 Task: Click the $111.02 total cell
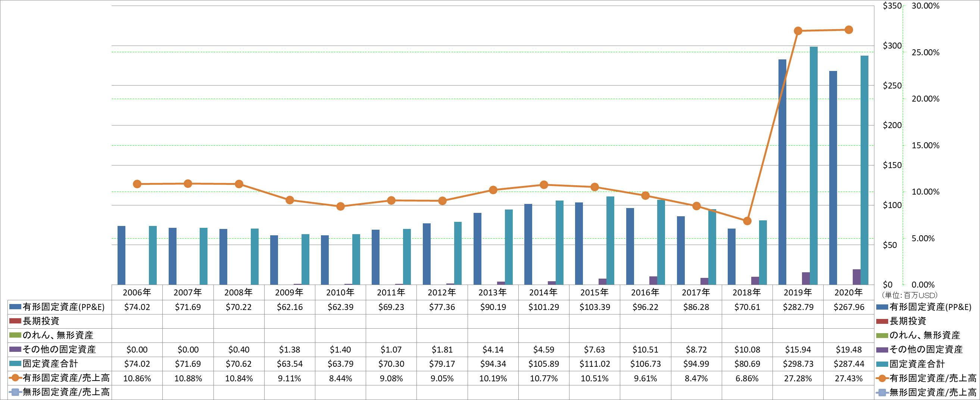(594, 364)
